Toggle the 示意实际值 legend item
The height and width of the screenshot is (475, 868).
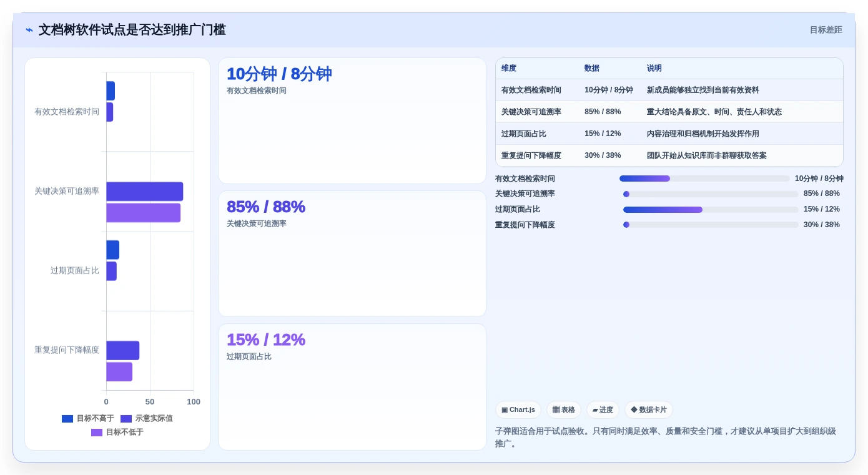[147, 419]
